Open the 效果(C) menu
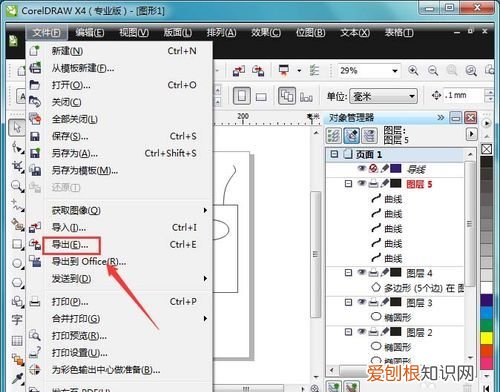500x392 pixels. (x=266, y=33)
